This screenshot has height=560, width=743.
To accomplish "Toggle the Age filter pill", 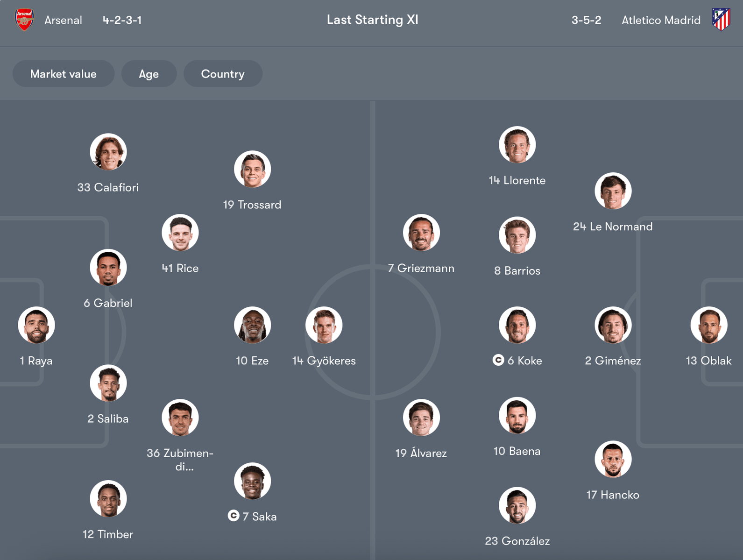I will pyautogui.click(x=149, y=74).
